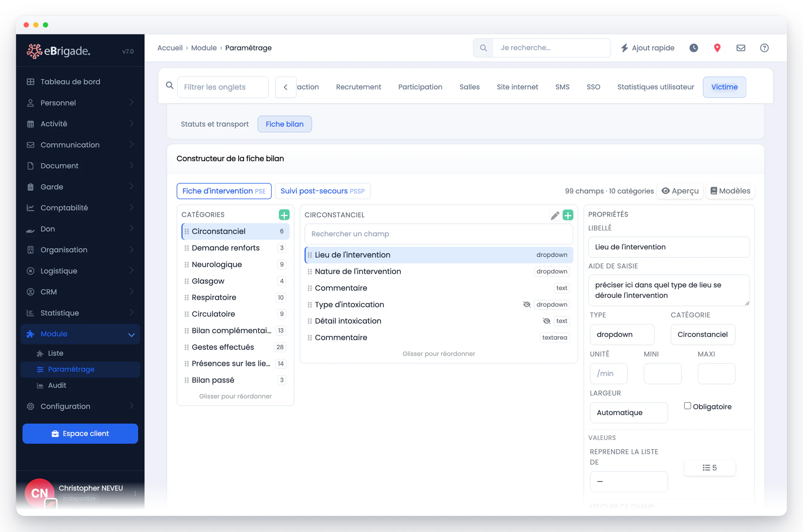Click the Logistique icon in sidebar
This screenshot has width=803, height=532.
click(x=30, y=271)
